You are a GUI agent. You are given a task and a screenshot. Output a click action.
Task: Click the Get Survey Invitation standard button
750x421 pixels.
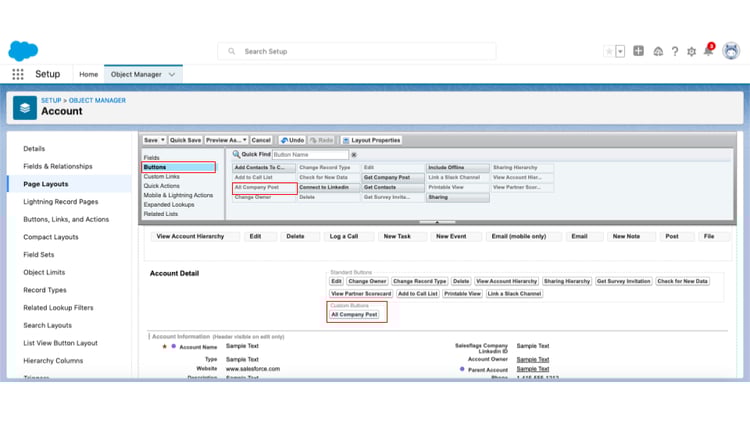[x=624, y=281]
